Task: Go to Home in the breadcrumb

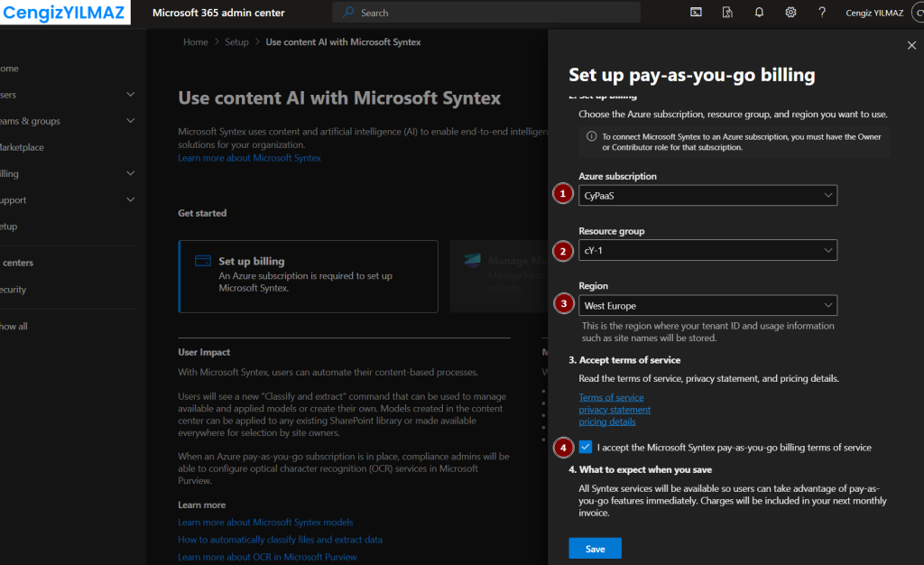Action: pos(195,42)
